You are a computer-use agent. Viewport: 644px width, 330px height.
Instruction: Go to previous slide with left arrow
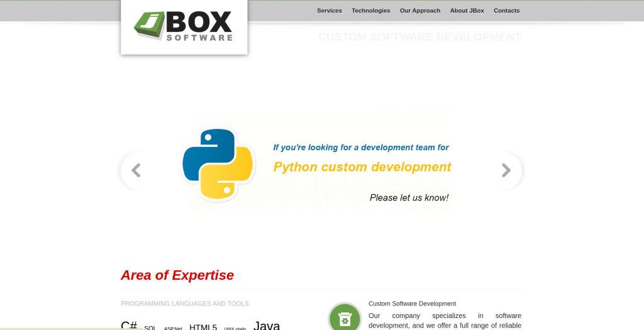pos(136,170)
